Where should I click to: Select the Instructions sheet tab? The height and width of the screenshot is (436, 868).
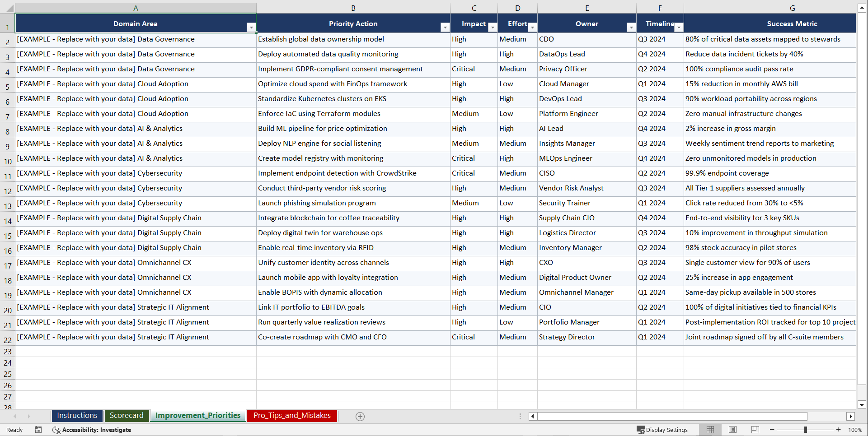tap(77, 416)
